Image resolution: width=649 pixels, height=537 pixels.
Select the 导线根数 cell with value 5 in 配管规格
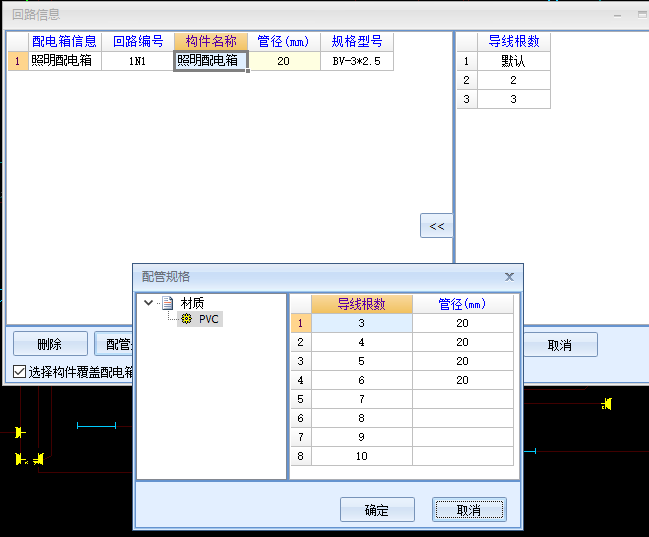coord(362,361)
